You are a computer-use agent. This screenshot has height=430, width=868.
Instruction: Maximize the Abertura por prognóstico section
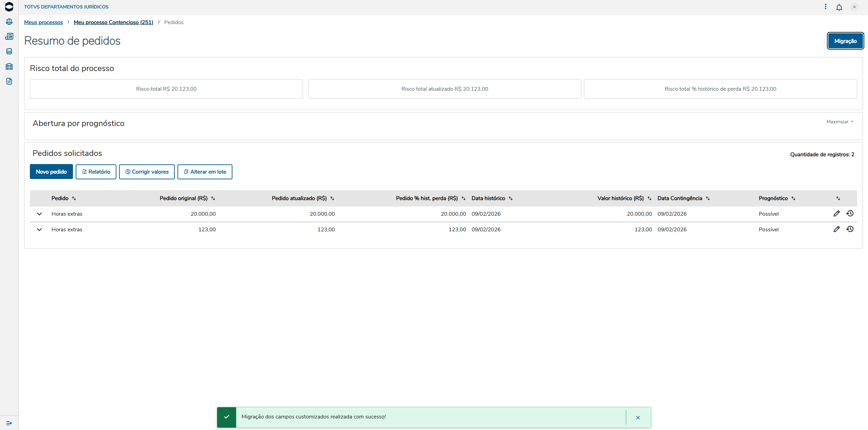tap(839, 122)
